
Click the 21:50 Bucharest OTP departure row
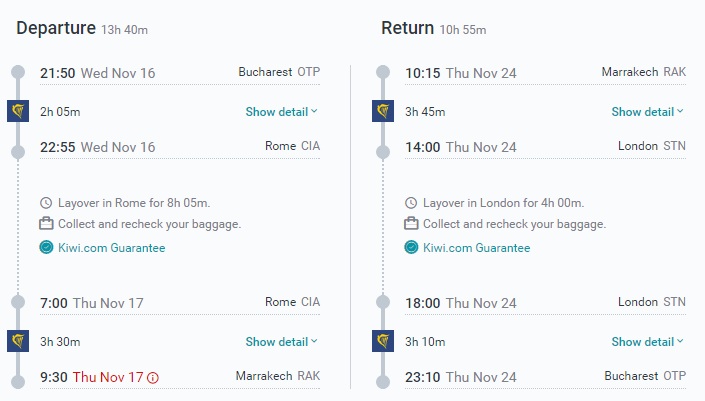(179, 73)
